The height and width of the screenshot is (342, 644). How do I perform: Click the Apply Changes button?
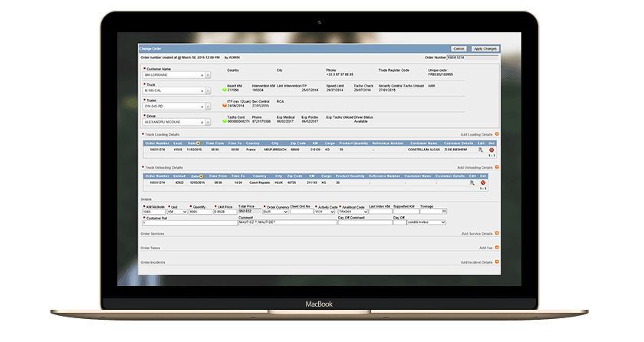tap(485, 48)
